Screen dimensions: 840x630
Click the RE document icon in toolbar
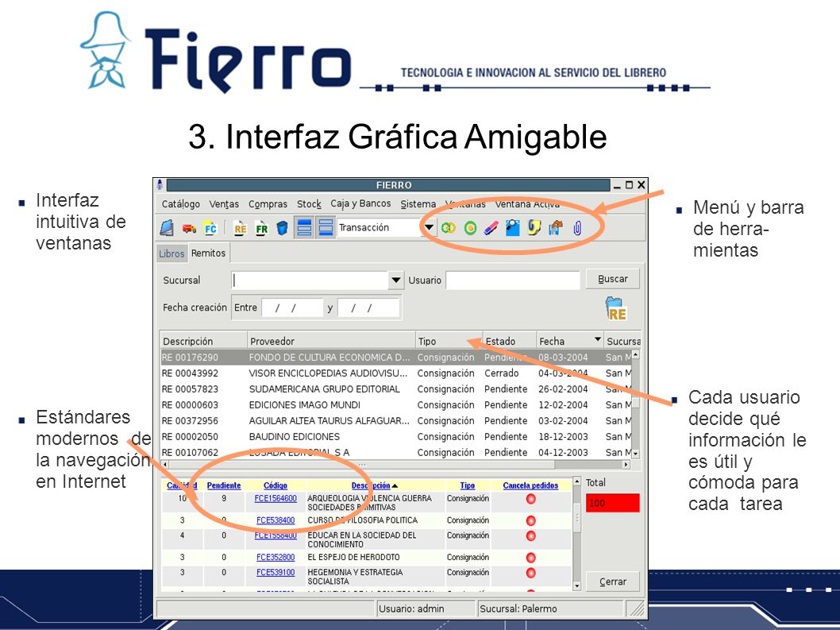240,229
